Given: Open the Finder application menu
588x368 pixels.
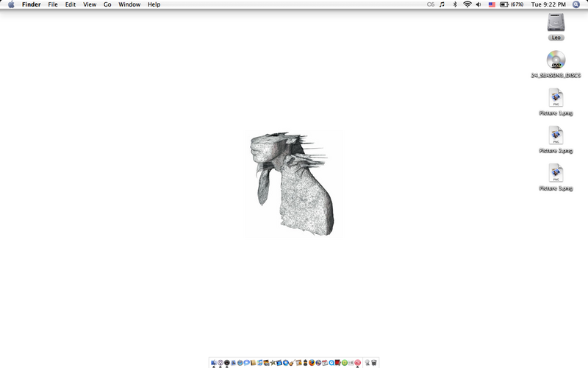Looking at the screenshot, I should coord(31,4).
